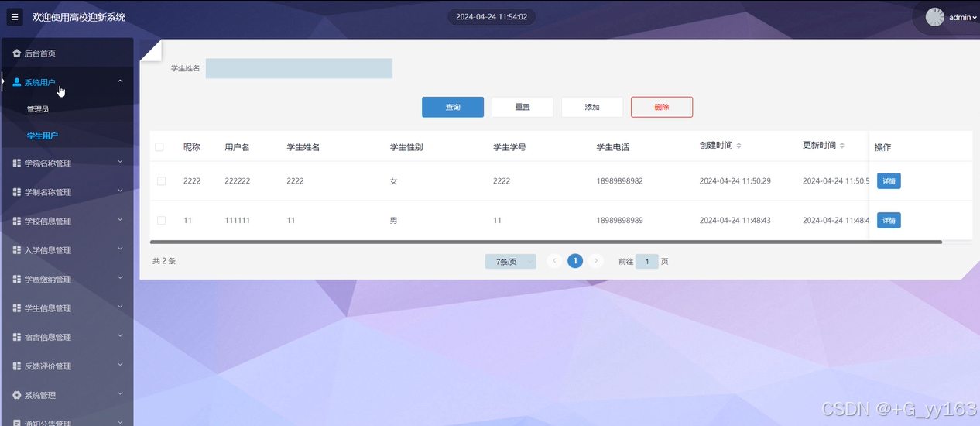Click the grid icon beside 学院名称管理
This screenshot has height=426, width=980.
point(17,163)
